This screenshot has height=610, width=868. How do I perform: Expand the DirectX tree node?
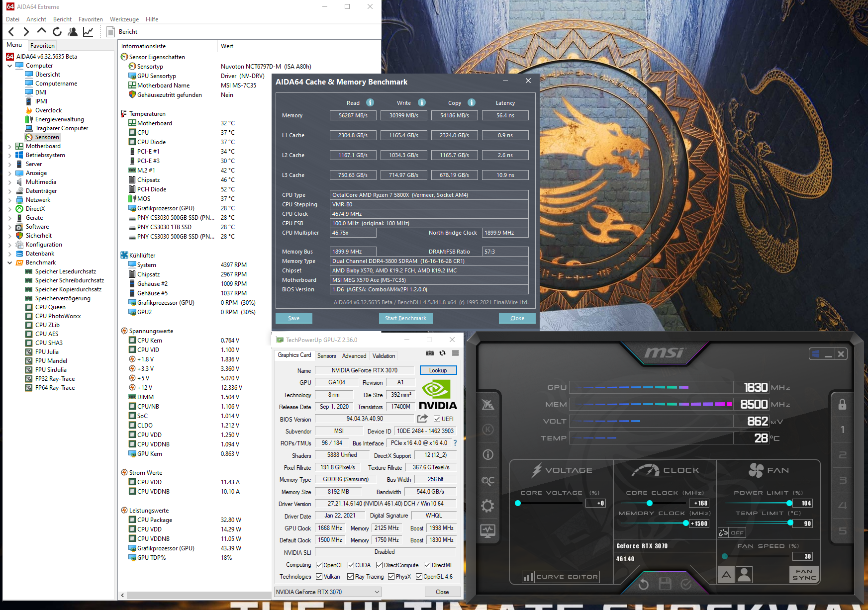(x=9, y=209)
